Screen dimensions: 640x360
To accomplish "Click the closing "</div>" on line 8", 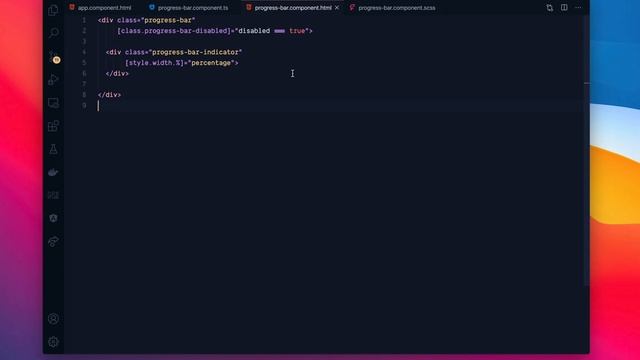I will [x=109, y=95].
